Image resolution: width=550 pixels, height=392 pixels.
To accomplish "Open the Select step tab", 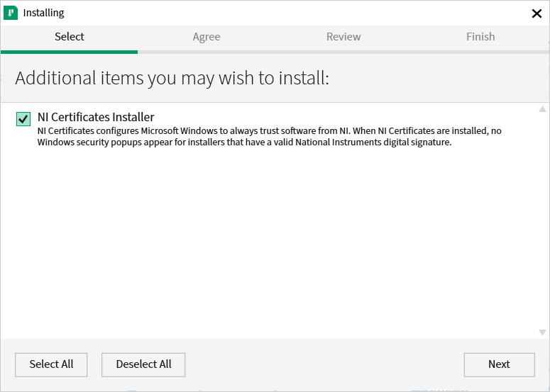I will point(69,37).
